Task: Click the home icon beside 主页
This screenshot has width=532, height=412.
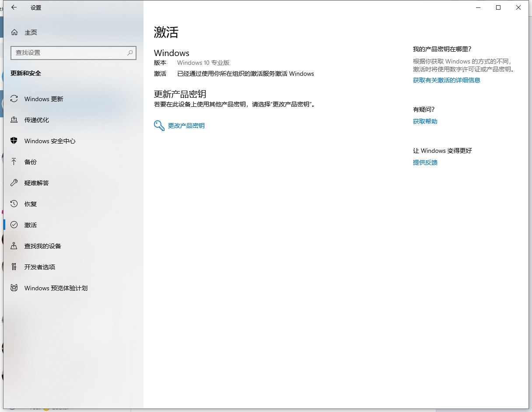Action: click(x=14, y=32)
